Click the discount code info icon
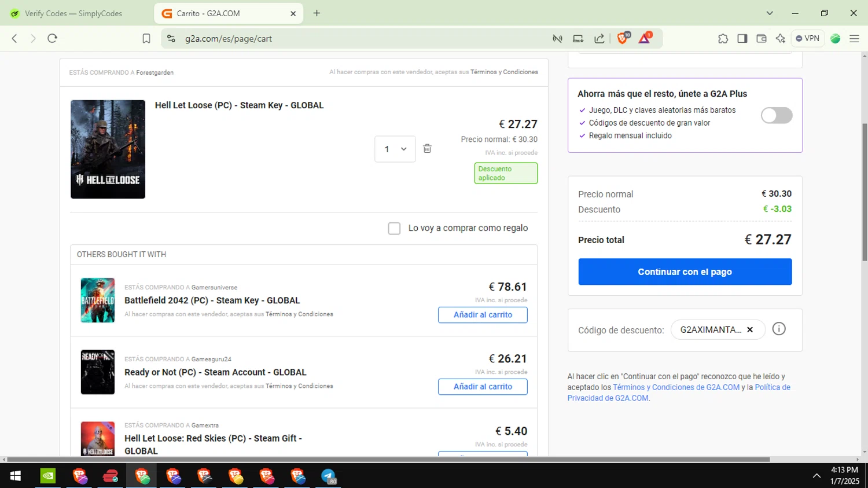 [779, 329]
